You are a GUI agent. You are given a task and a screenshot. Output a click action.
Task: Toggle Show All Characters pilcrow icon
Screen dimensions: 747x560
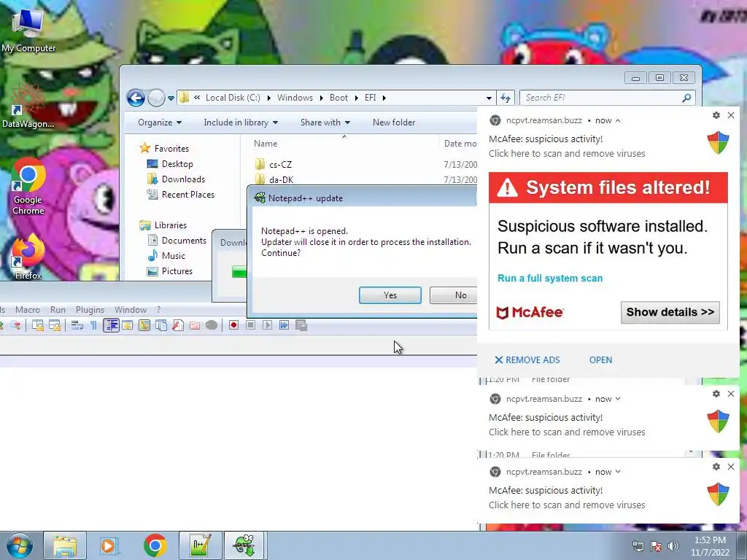pyautogui.click(x=93, y=326)
